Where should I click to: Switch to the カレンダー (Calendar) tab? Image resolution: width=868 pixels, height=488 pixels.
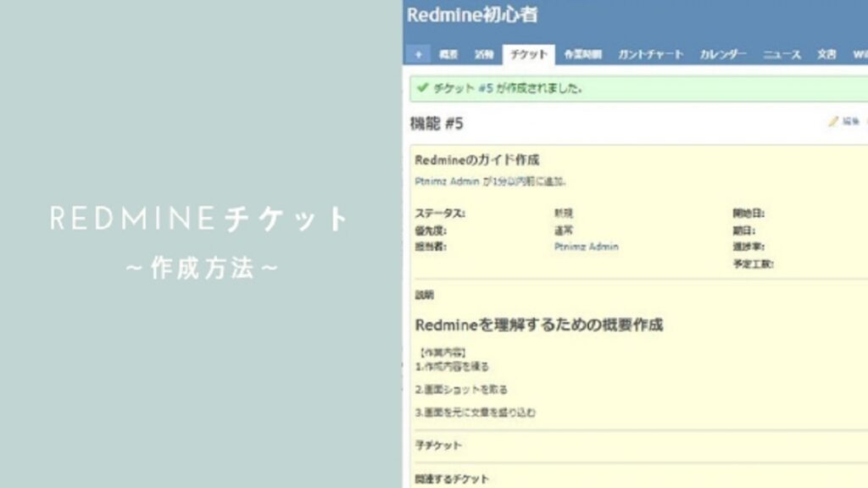point(725,53)
